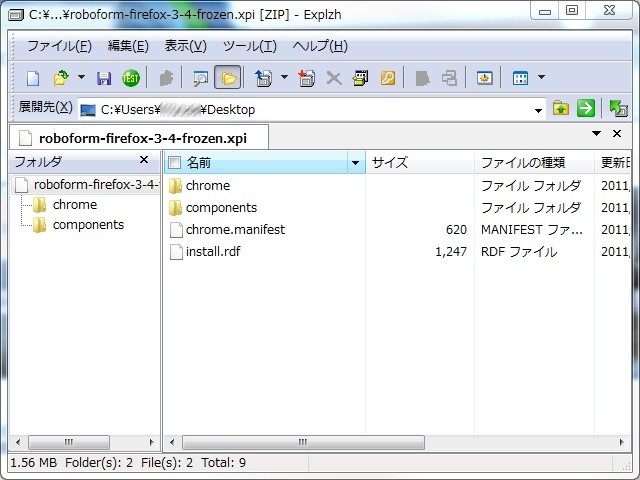Open the 表示 menu

coord(185,46)
